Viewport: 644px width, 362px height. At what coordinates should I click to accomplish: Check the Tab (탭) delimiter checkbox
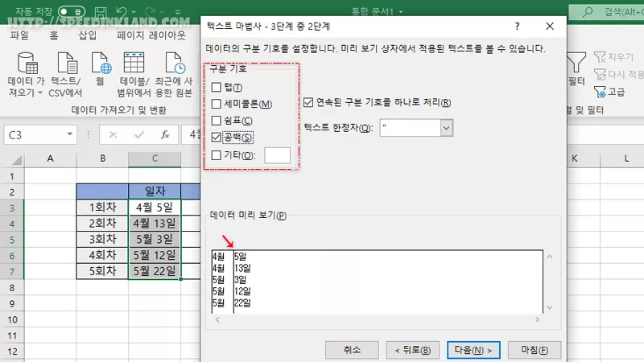click(216, 87)
